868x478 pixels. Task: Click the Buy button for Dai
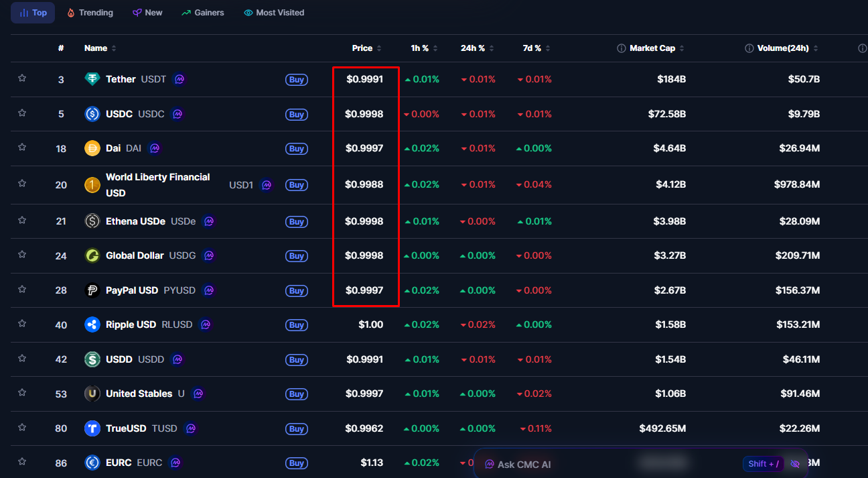coord(297,149)
